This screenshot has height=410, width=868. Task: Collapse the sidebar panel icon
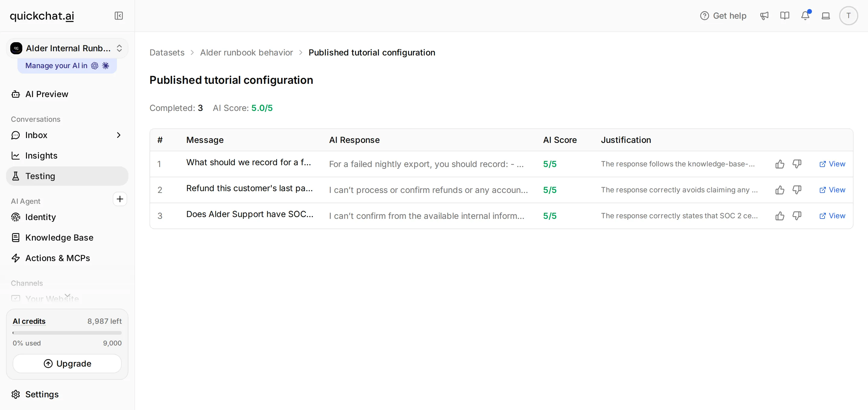click(119, 16)
